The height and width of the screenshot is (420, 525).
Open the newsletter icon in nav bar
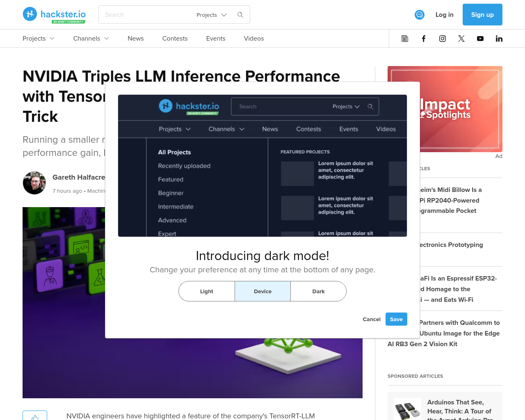[x=405, y=39]
